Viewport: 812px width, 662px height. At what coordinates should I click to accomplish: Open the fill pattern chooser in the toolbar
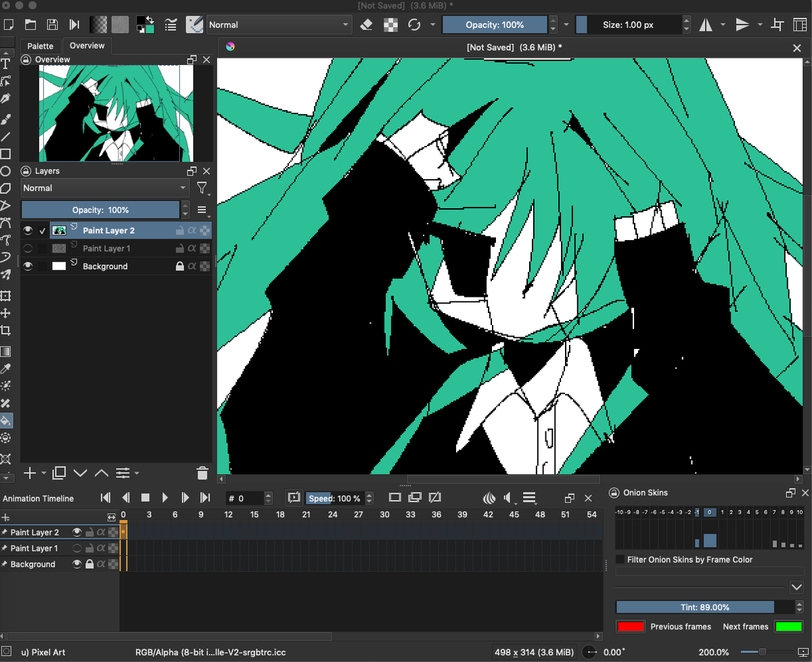(x=120, y=25)
